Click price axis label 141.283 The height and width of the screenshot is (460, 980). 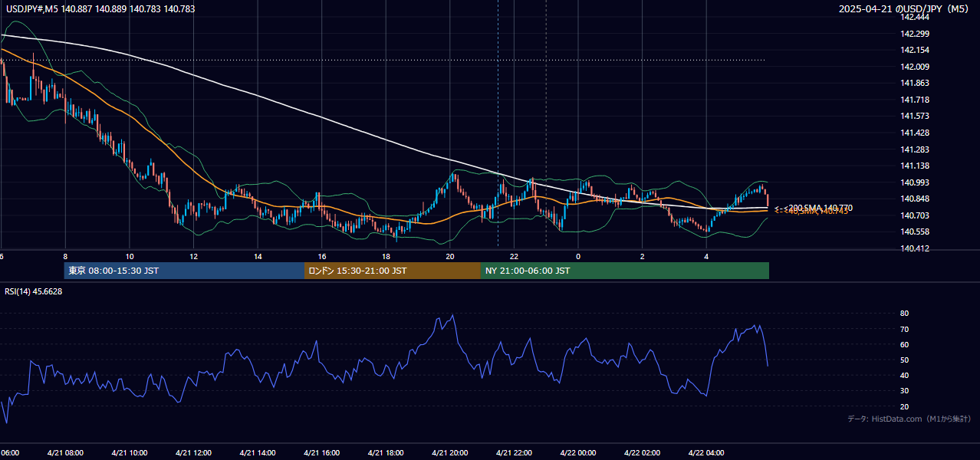[x=915, y=149]
